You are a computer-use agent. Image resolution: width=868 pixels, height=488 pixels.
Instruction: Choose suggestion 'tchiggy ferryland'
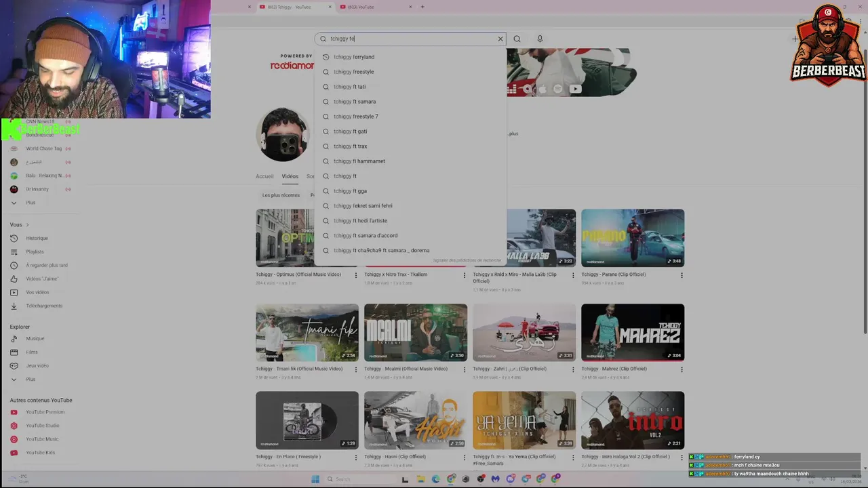410,57
